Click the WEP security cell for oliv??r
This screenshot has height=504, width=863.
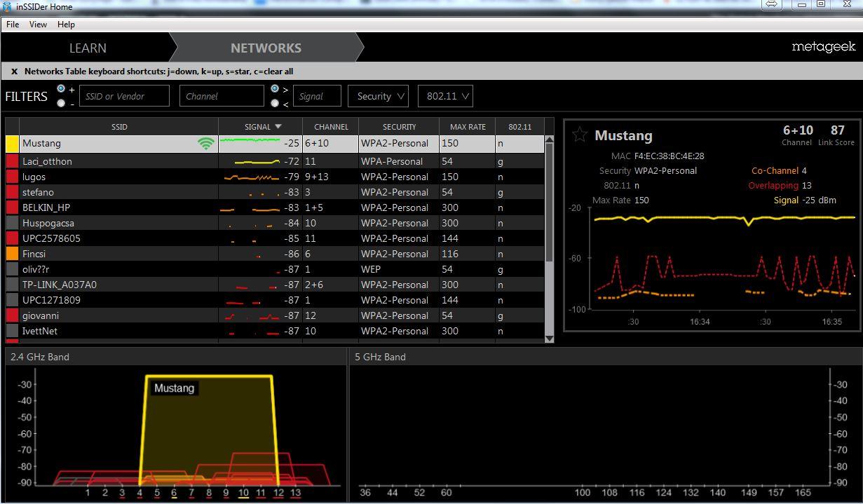tap(399, 269)
